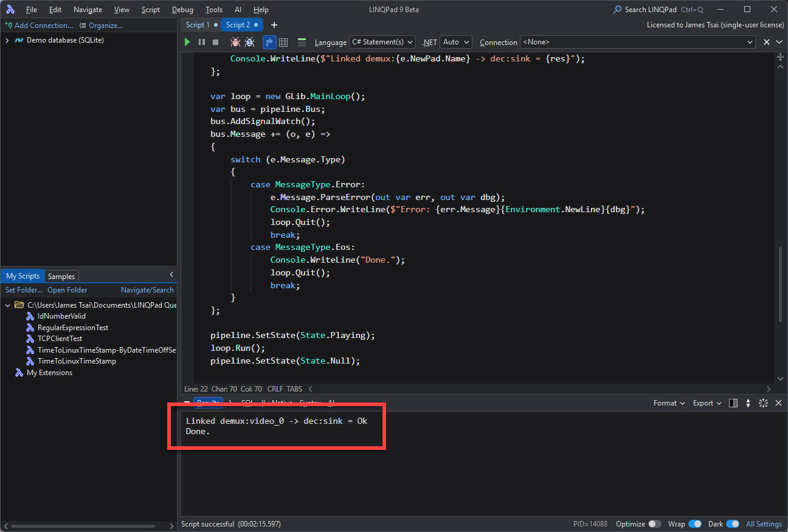Select the Script 2 tab

pos(241,25)
